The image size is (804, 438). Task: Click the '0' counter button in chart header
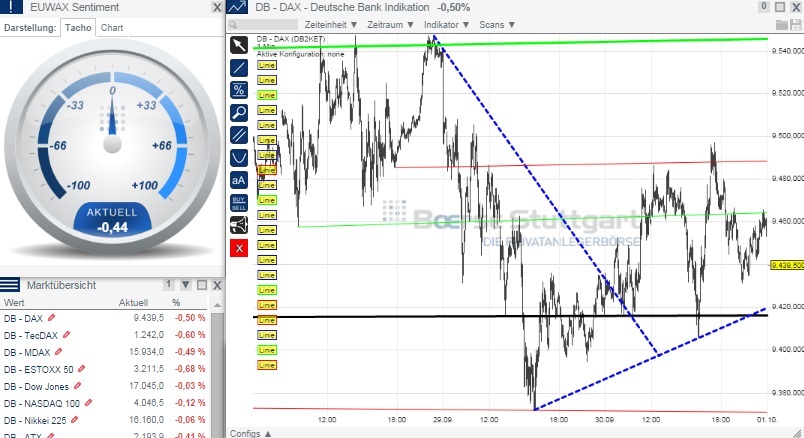tap(764, 7)
